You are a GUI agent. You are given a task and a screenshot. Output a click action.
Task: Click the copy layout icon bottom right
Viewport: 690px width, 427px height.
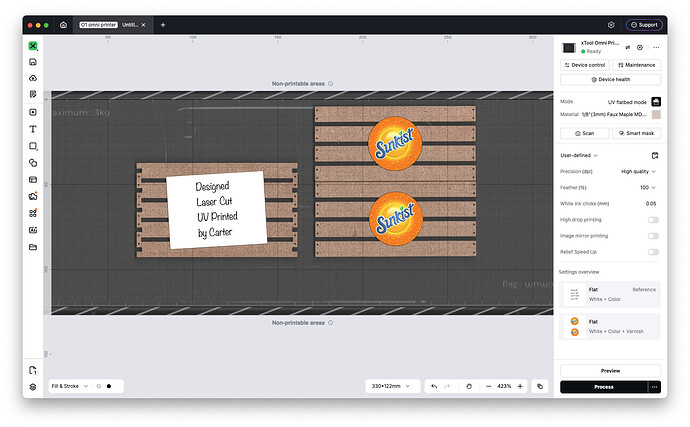tap(540, 386)
